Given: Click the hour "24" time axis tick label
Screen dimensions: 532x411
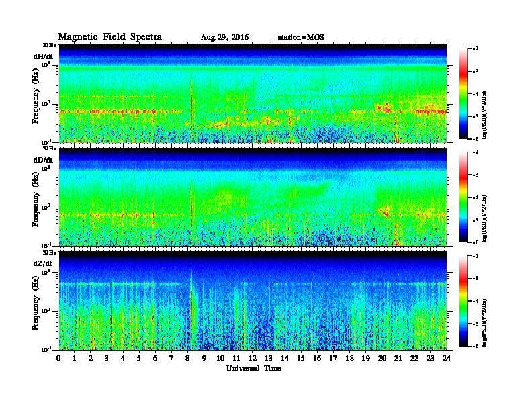Looking at the screenshot, I should pyautogui.click(x=447, y=359).
